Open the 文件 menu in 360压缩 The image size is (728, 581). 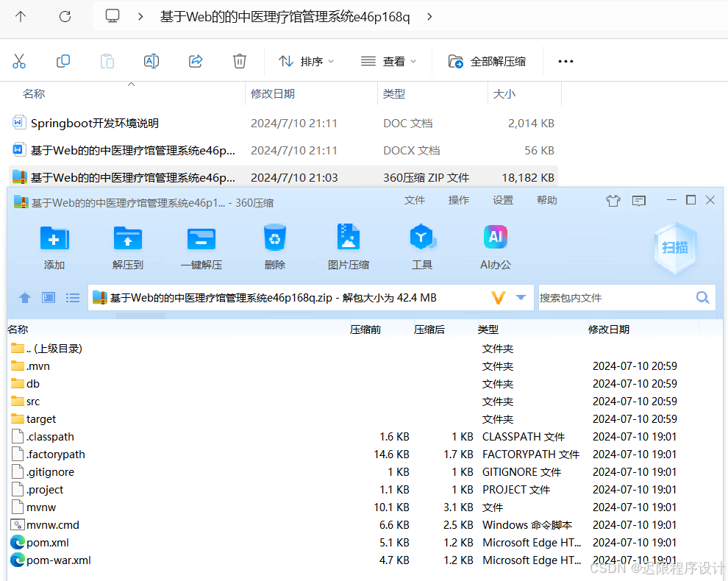pyautogui.click(x=414, y=200)
